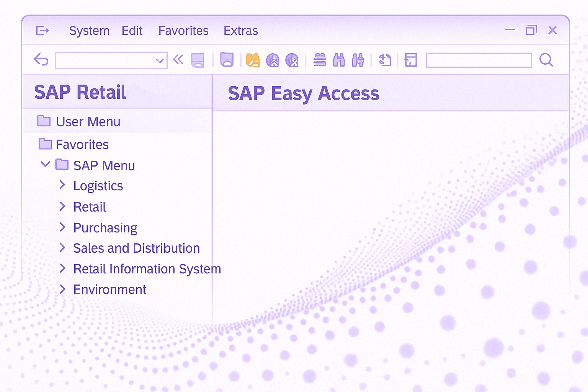588x392 pixels.
Task: Open the transaction code dropdown arrow
Action: click(x=160, y=60)
